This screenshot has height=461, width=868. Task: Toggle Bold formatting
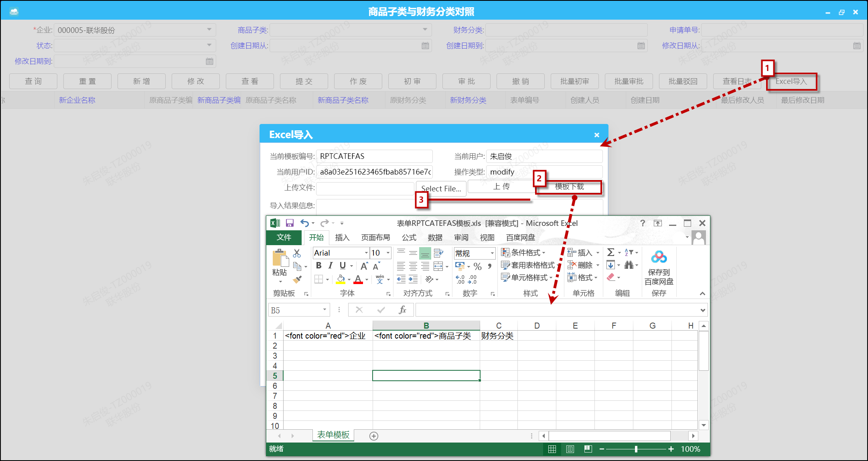(x=318, y=266)
